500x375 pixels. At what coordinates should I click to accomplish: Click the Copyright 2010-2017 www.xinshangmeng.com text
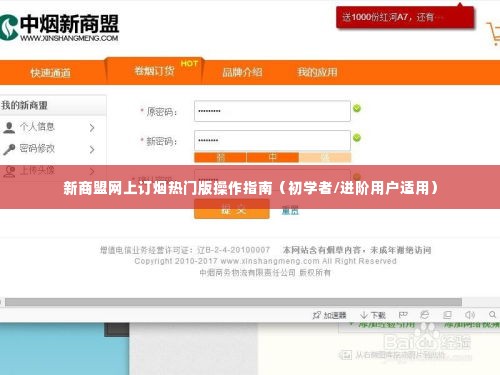[266, 261]
